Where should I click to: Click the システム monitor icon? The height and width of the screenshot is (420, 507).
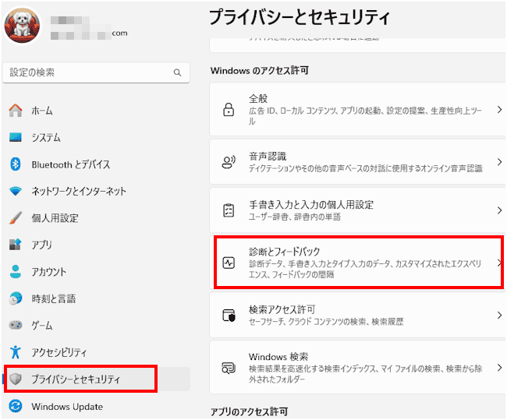pyautogui.click(x=15, y=137)
